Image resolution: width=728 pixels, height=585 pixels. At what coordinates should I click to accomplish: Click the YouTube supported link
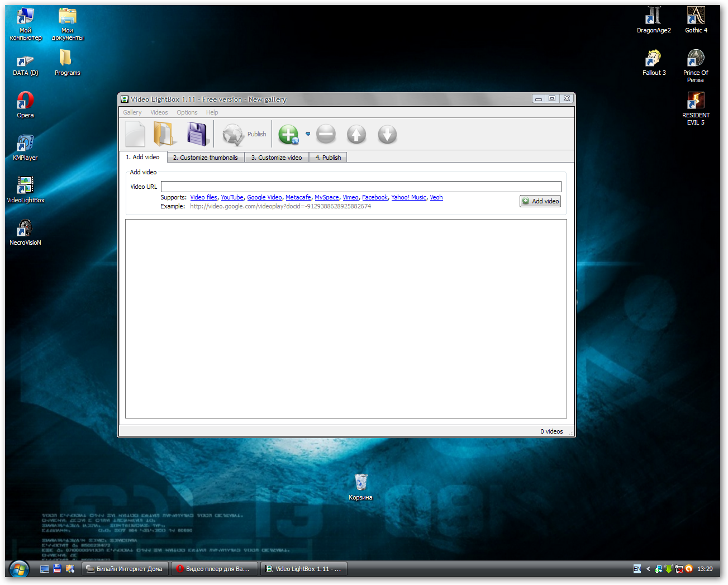(x=232, y=197)
